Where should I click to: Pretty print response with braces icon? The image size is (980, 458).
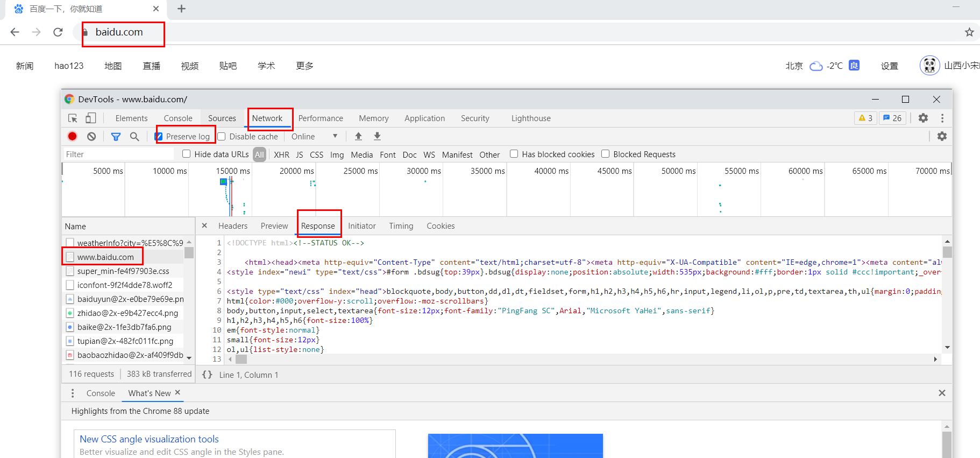point(207,375)
